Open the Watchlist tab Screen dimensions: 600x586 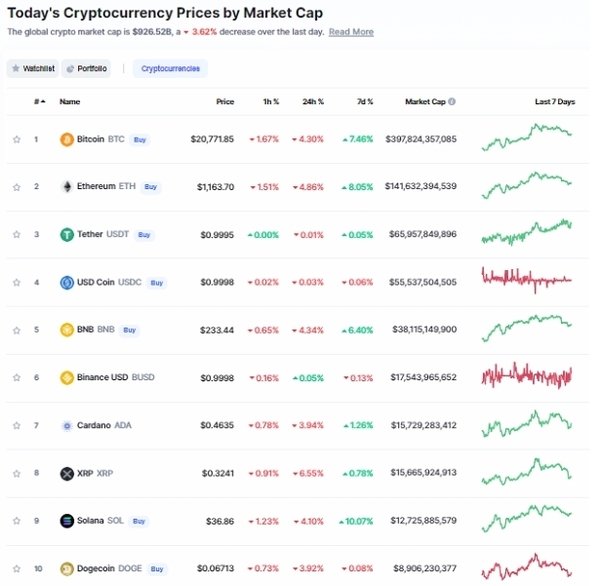pos(33,69)
